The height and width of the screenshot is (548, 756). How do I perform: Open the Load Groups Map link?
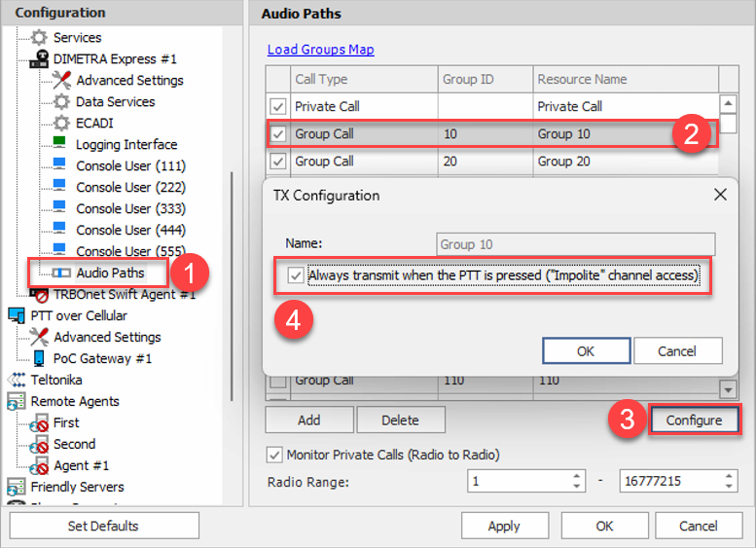(x=320, y=50)
